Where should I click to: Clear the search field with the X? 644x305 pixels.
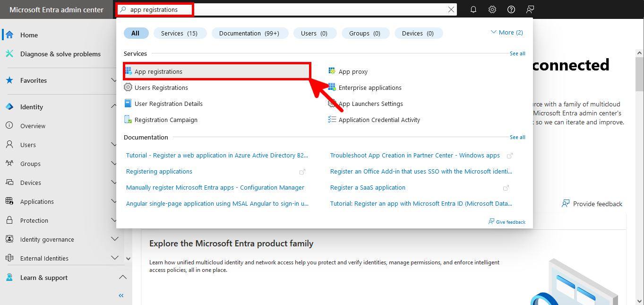[451, 9]
